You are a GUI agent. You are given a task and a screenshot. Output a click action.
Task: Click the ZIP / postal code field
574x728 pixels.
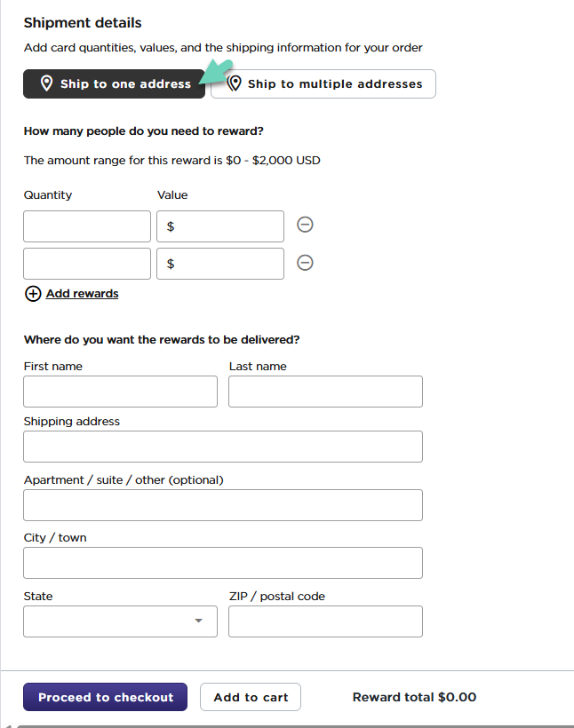325,621
